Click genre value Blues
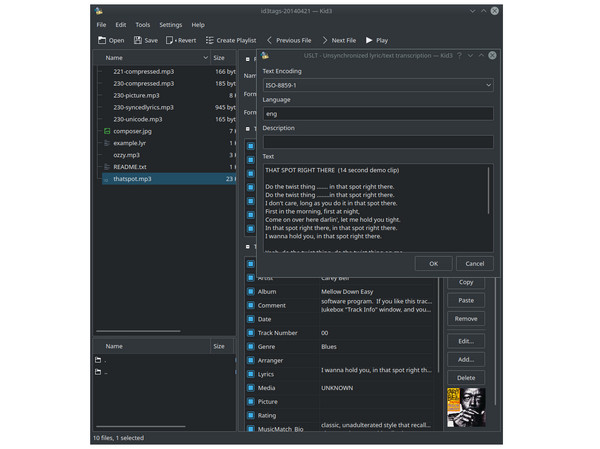Viewport: 600px width, 449px height. (329, 347)
